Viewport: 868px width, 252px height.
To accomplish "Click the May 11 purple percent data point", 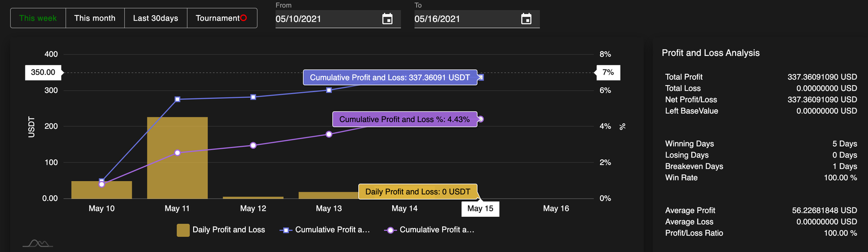I will [177, 153].
